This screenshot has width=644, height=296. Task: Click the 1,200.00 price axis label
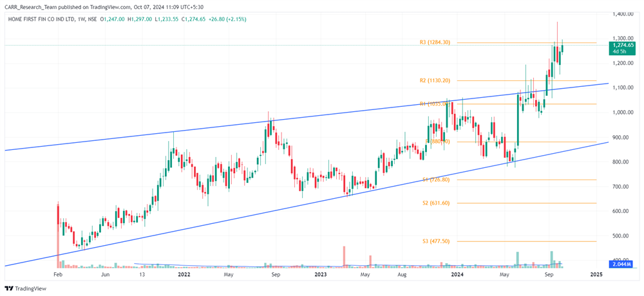pyautogui.click(x=623, y=63)
